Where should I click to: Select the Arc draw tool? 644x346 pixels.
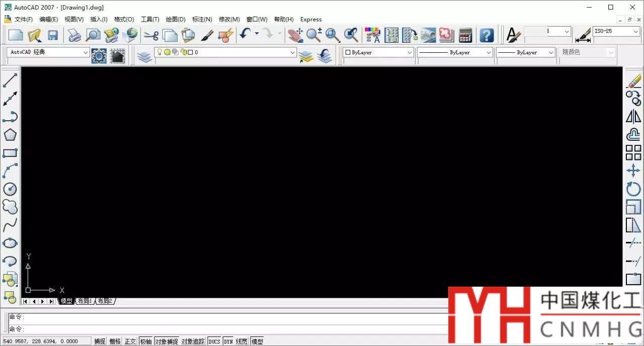tap(10, 171)
